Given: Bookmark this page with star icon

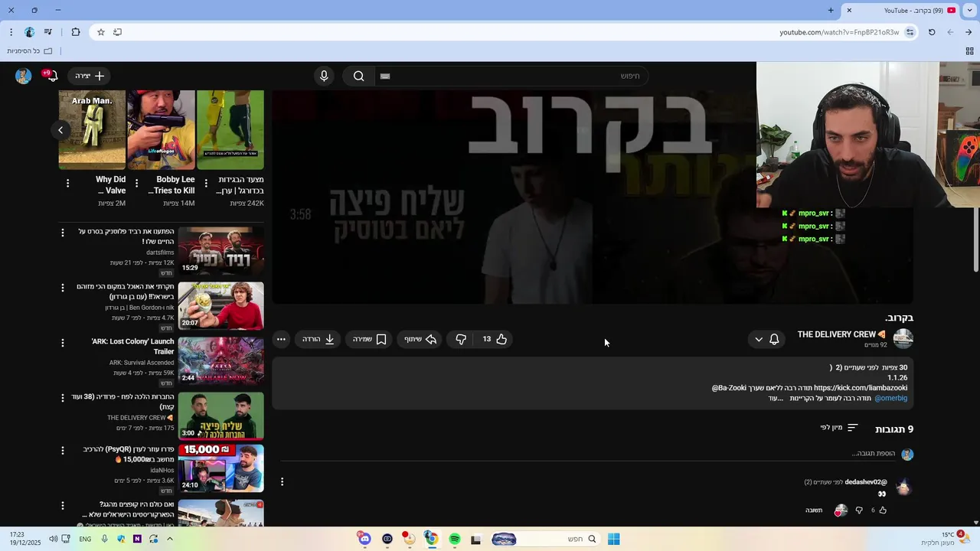Looking at the screenshot, I should coord(100,32).
